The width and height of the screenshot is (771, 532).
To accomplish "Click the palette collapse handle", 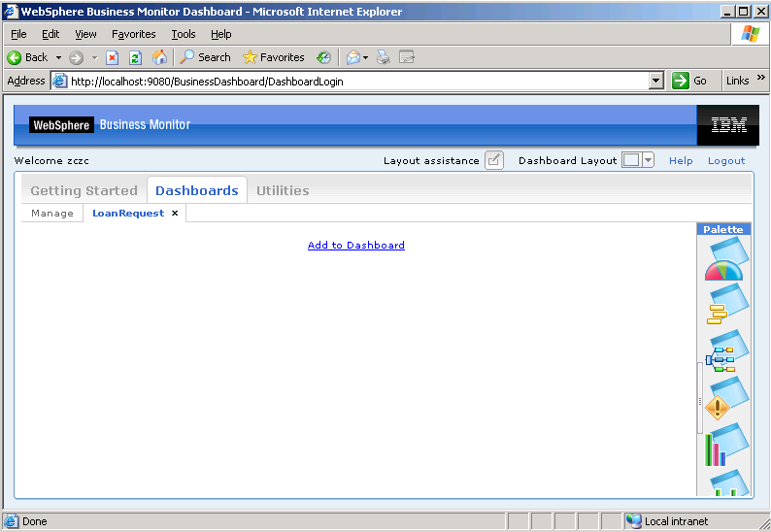I will (700, 398).
